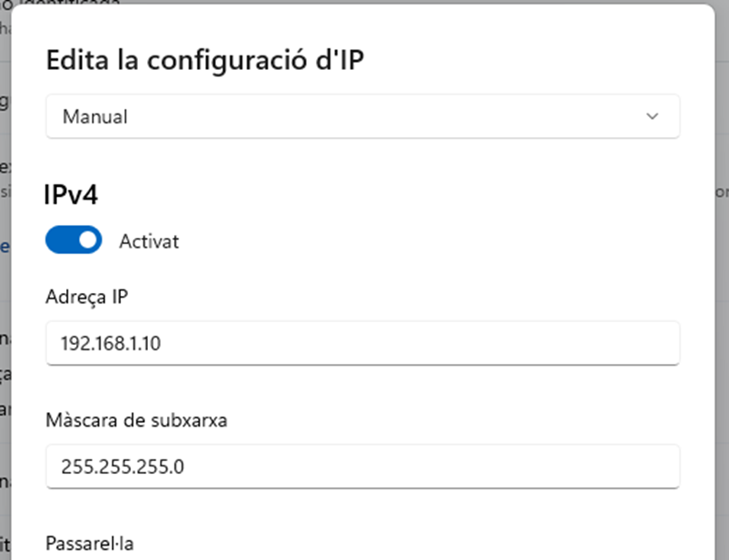Click the blue track of the Activat switch
The width and height of the screenshot is (729, 560).
pos(60,241)
